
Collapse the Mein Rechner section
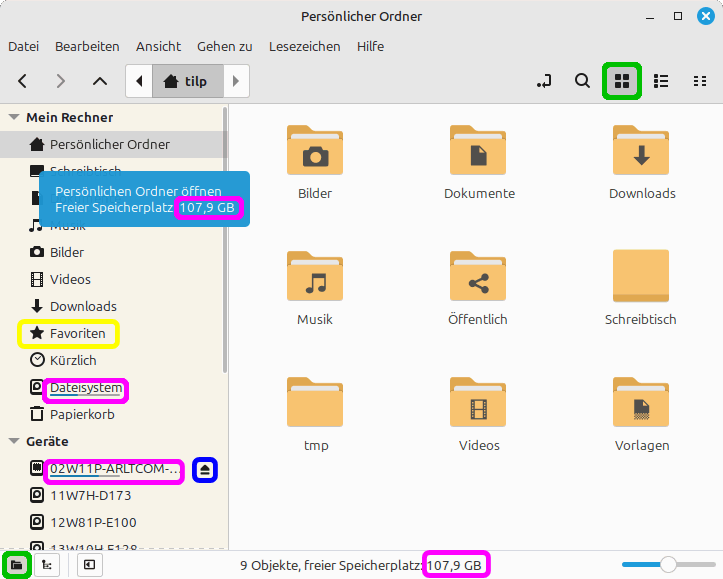(14, 117)
